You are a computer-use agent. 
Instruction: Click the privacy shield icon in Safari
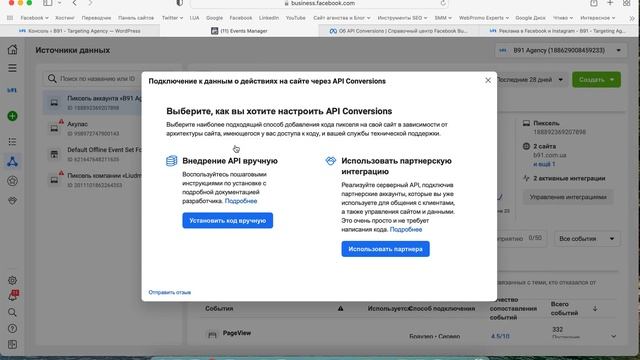179,3
